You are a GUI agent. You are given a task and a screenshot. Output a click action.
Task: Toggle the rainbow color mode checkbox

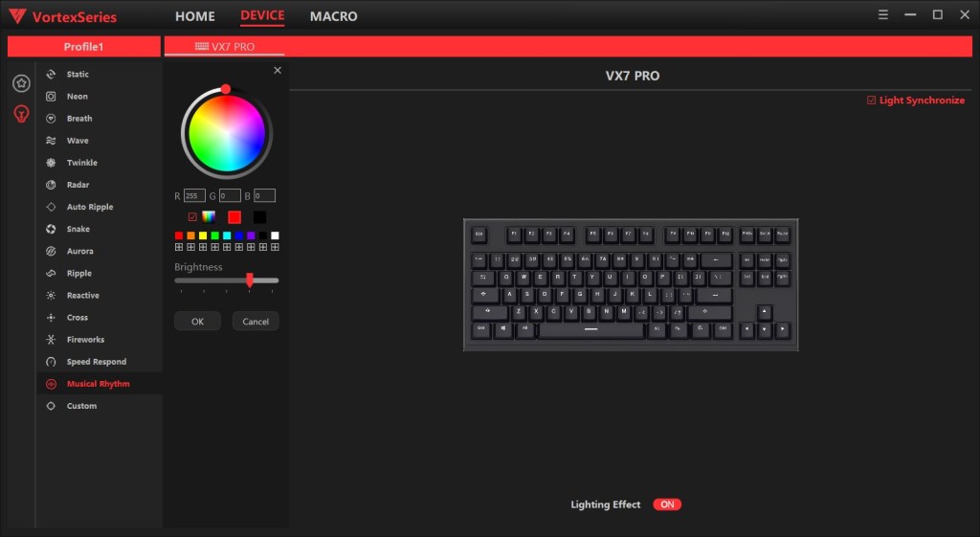pyautogui.click(x=192, y=217)
